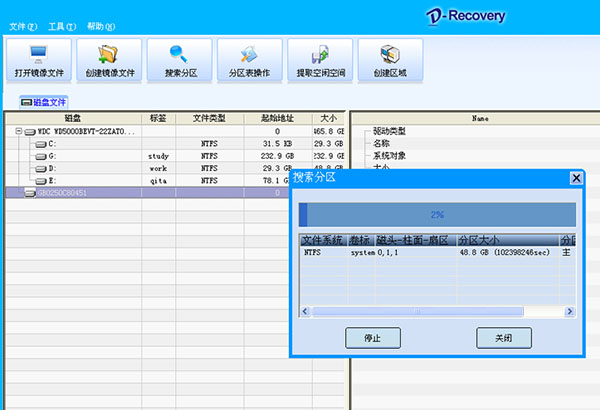This screenshot has height=410, width=600.
Task: Click the dialog horizontal scrollbar thumb
Action: click(417, 311)
